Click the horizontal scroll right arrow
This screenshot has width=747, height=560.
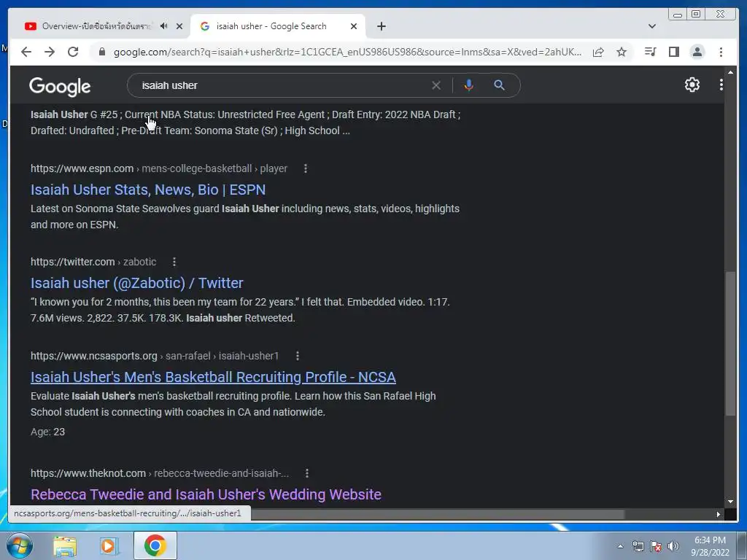point(719,514)
